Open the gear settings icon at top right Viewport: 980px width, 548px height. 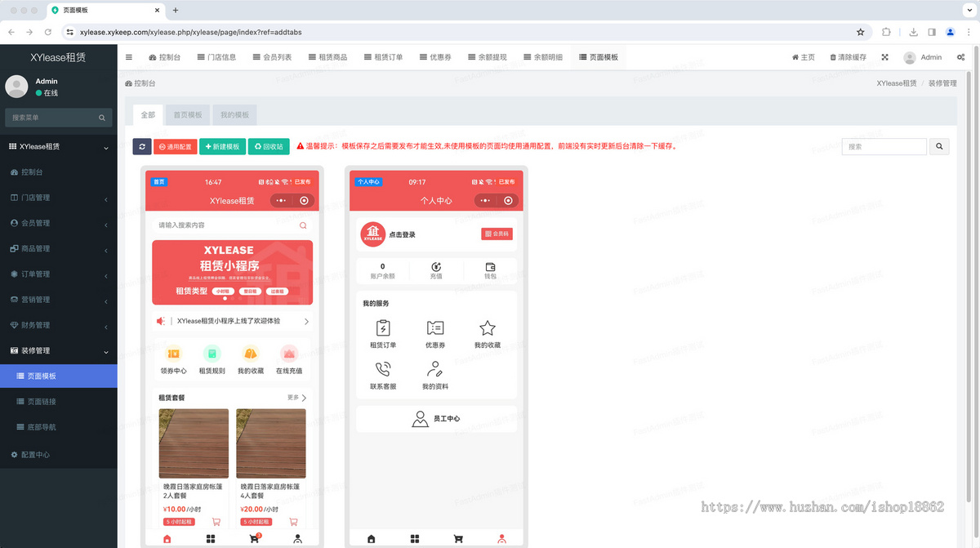point(960,57)
